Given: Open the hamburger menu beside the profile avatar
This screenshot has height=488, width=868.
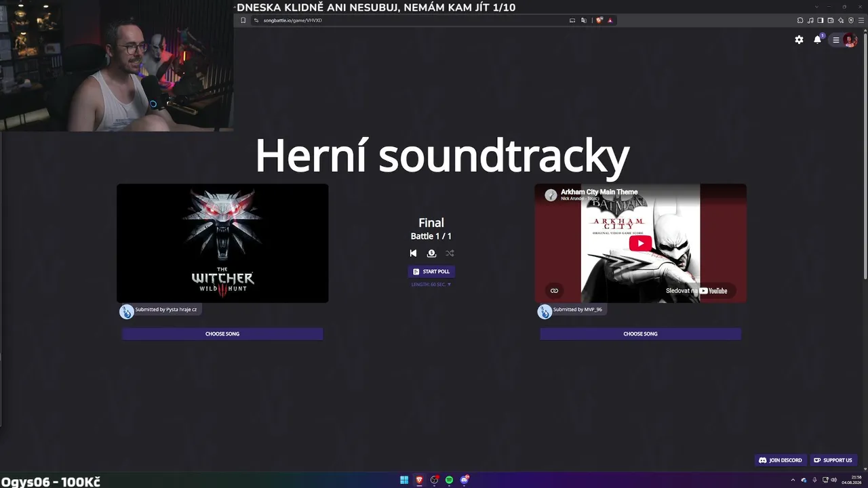Looking at the screenshot, I should (x=836, y=40).
